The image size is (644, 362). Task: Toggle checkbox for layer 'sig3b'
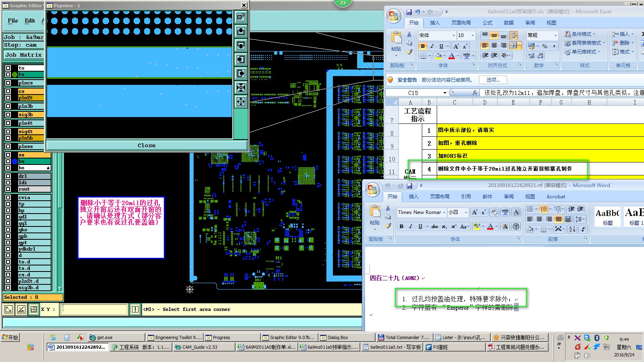[8, 115]
